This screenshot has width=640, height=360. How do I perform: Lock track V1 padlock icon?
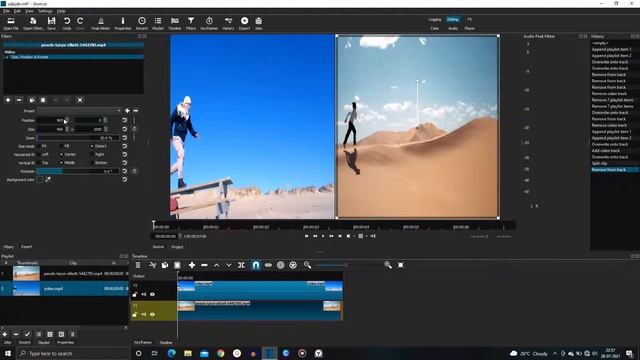pos(135,314)
